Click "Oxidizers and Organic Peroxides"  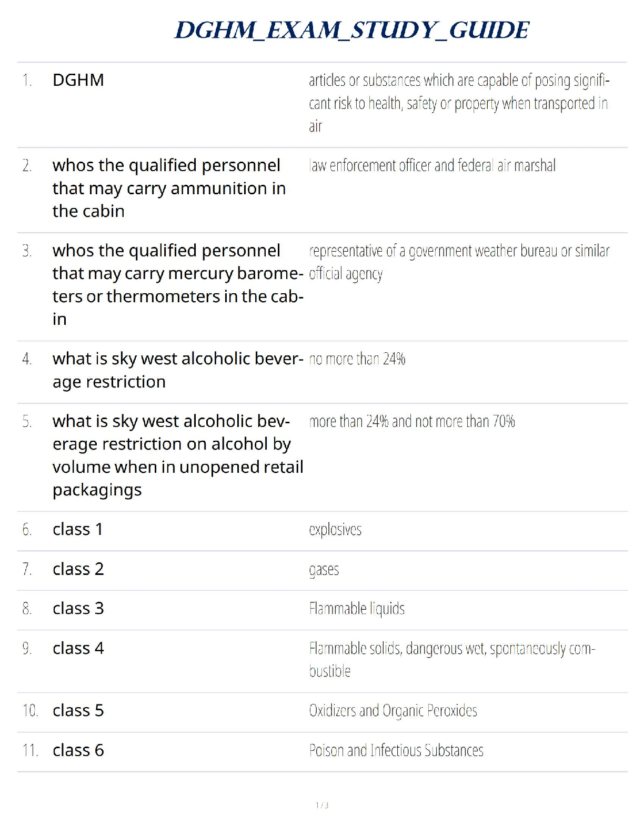tap(393, 711)
